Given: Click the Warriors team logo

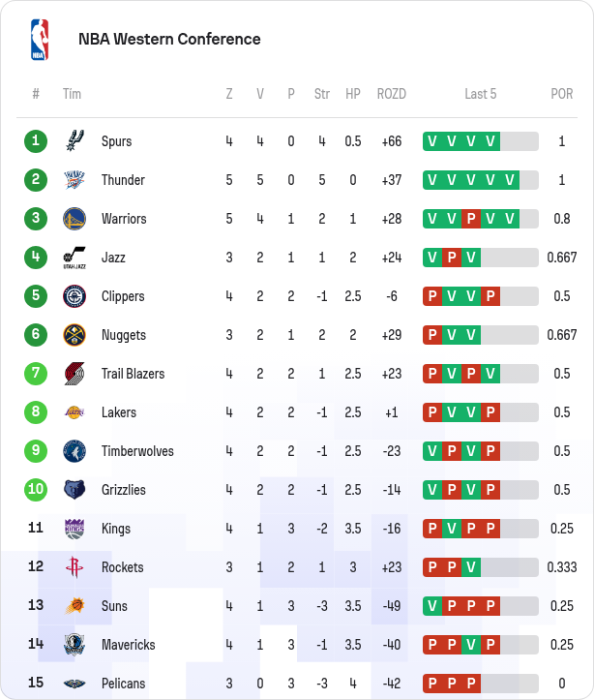Looking at the screenshot, I should point(74,219).
